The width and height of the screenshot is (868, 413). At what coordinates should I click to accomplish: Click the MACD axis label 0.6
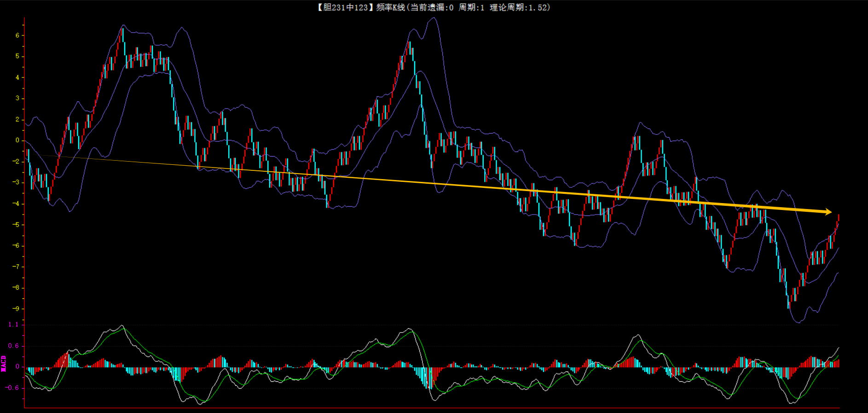13,346
